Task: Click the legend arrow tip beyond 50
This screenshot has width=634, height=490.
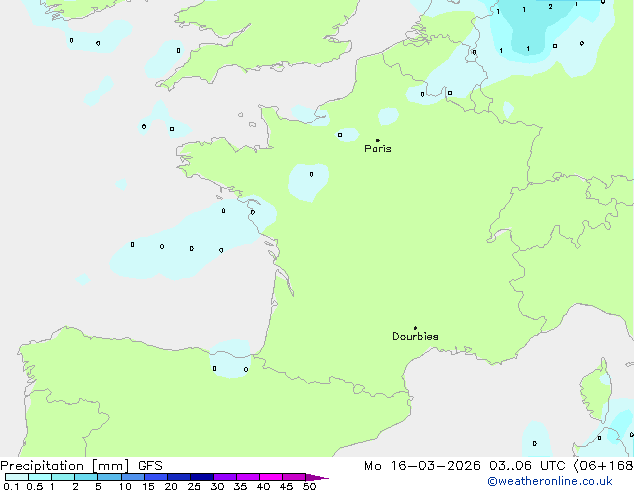Action: pyautogui.click(x=318, y=477)
